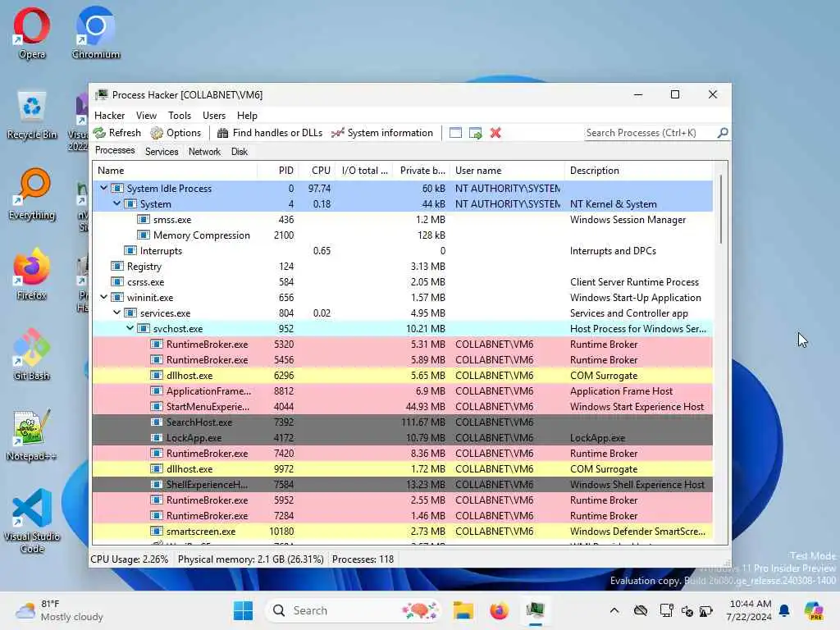Screen dimensions: 840x630
Task: Click the find window toolbar icon
Action: [455, 133]
